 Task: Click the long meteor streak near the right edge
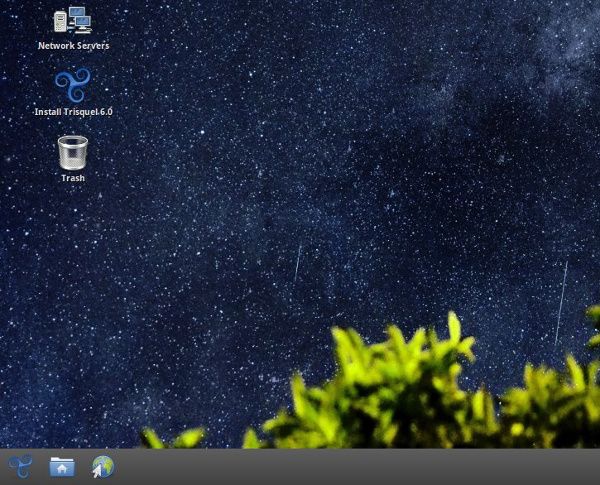click(561, 303)
